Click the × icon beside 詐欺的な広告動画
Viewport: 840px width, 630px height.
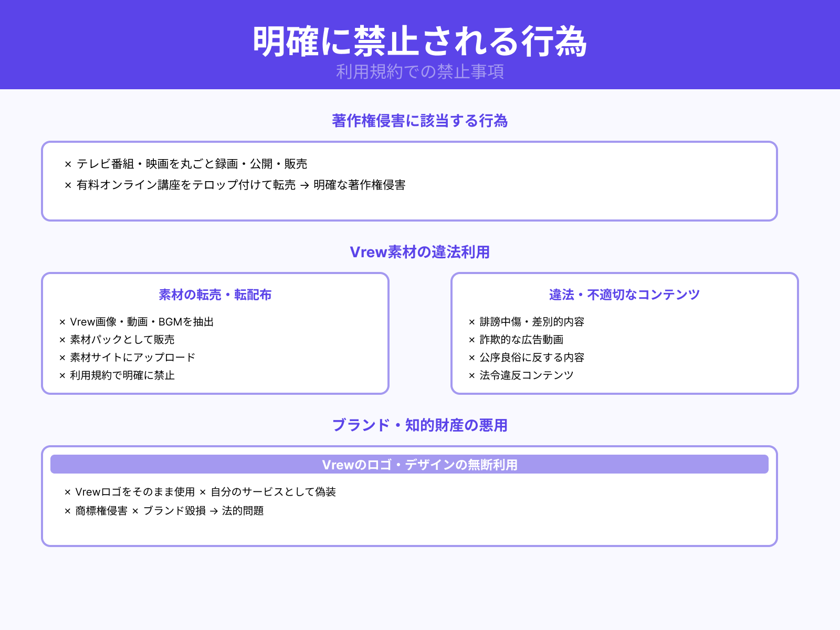click(471, 340)
